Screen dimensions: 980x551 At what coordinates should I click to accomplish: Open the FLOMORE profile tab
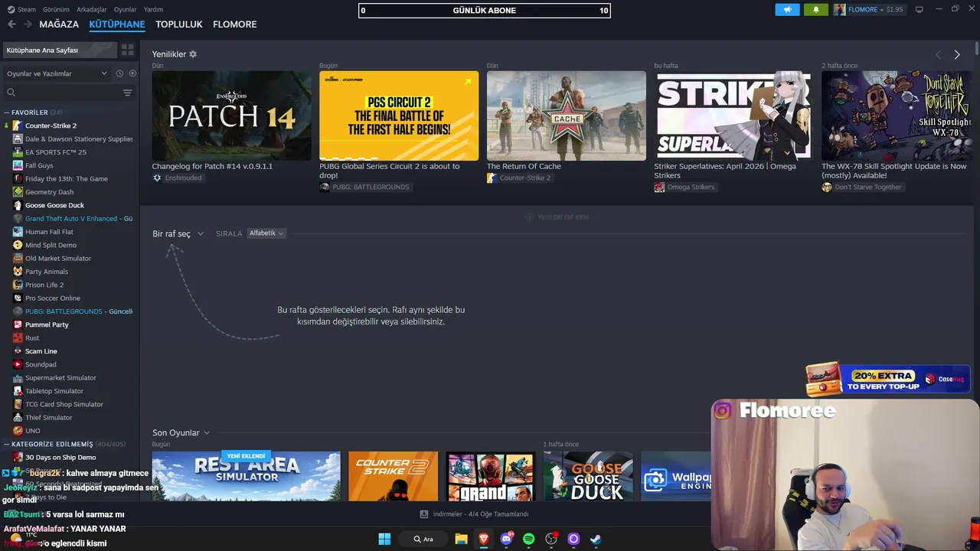tap(235, 24)
